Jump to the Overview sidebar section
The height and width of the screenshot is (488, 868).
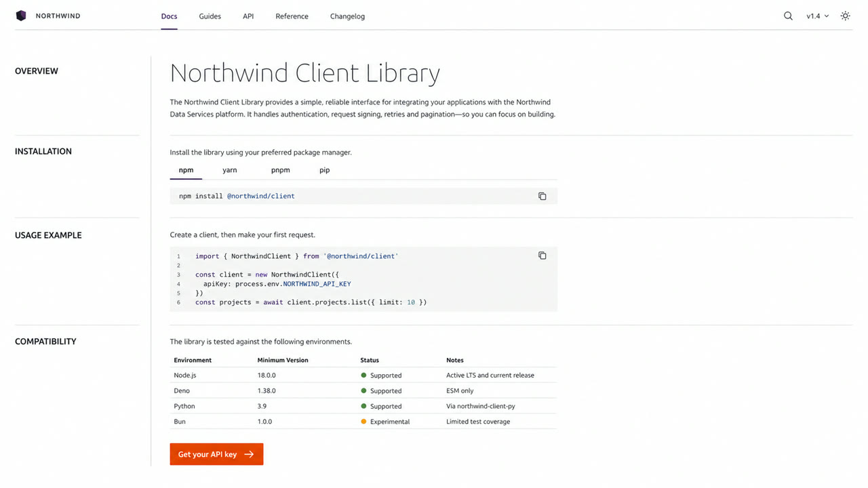[x=37, y=71]
